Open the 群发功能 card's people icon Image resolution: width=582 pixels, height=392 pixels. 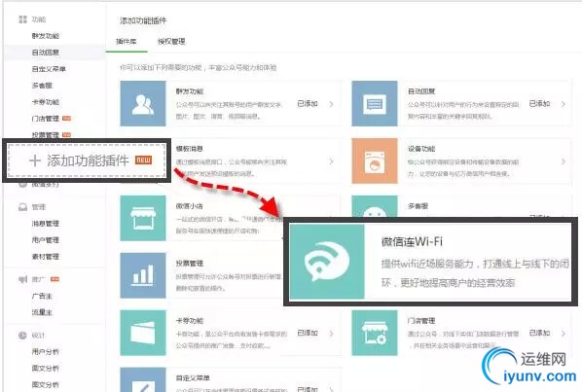pyautogui.click(x=143, y=103)
